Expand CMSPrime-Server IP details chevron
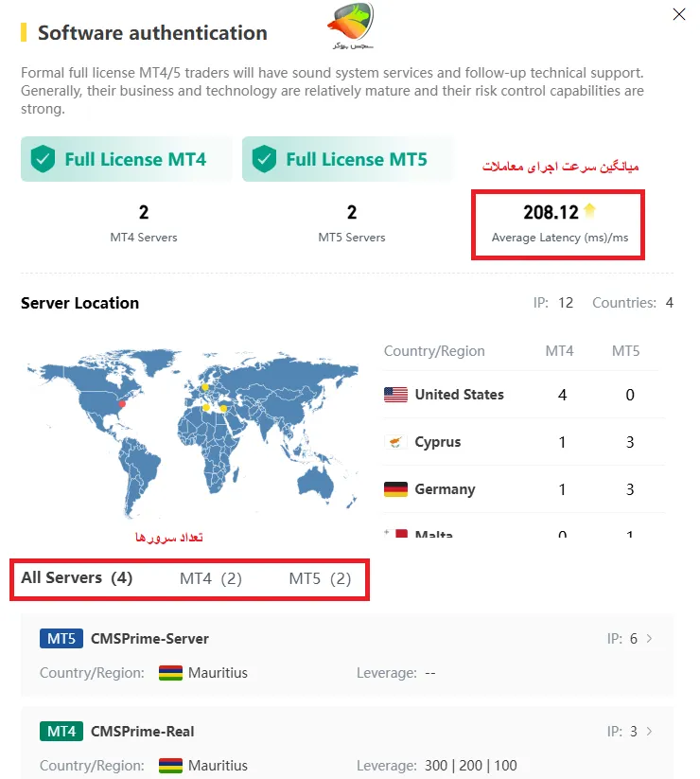The height and width of the screenshot is (779, 700). (x=649, y=638)
